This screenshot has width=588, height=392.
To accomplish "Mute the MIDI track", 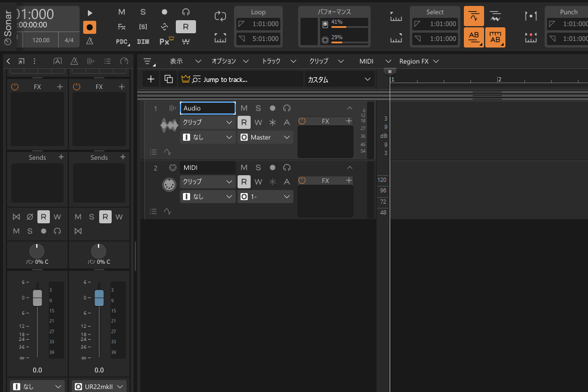I will point(244,167).
